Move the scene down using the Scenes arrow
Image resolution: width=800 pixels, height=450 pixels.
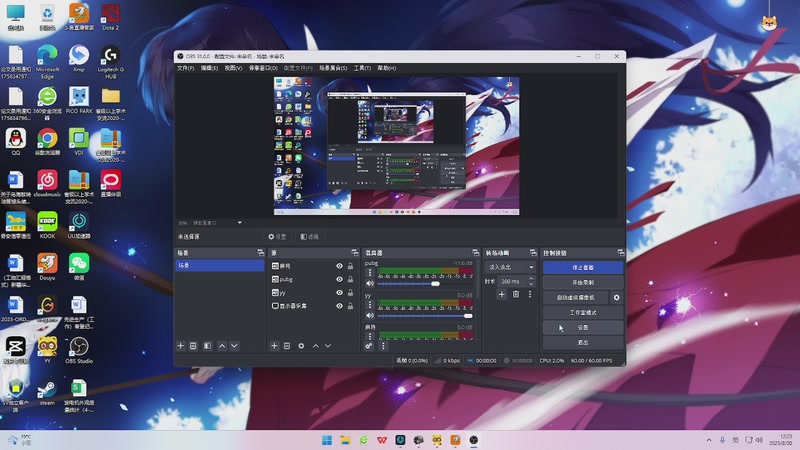234,346
